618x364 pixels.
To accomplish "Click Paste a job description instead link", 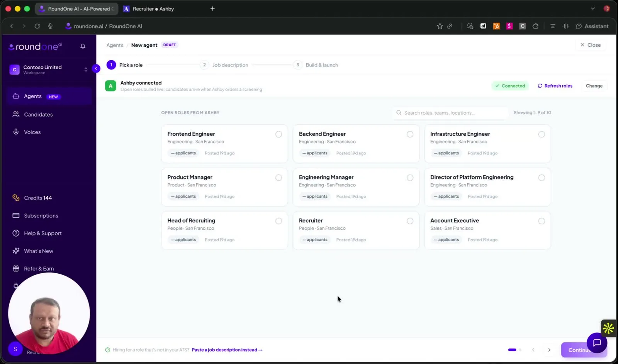I will click(227, 350).
